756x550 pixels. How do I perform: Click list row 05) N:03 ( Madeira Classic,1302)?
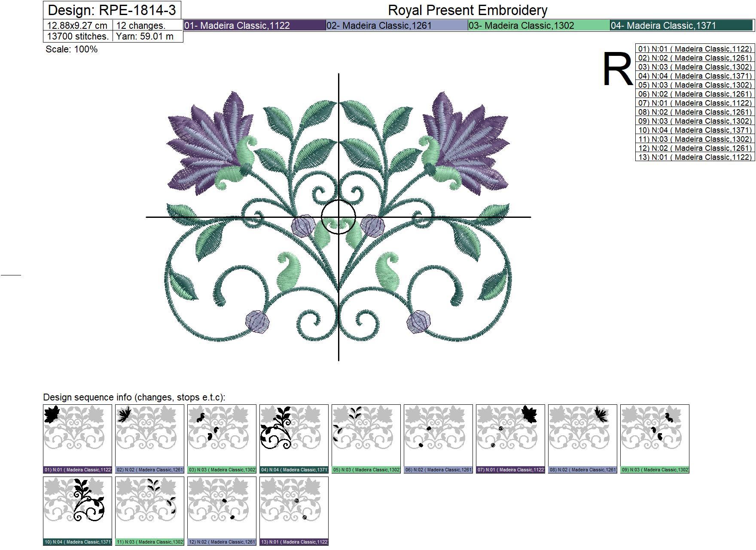tap(695, 85)
